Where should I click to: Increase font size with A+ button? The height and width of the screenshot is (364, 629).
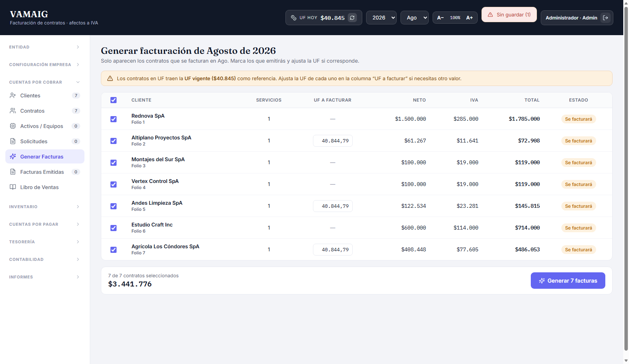pyautogui.click(x=470, y=18)
